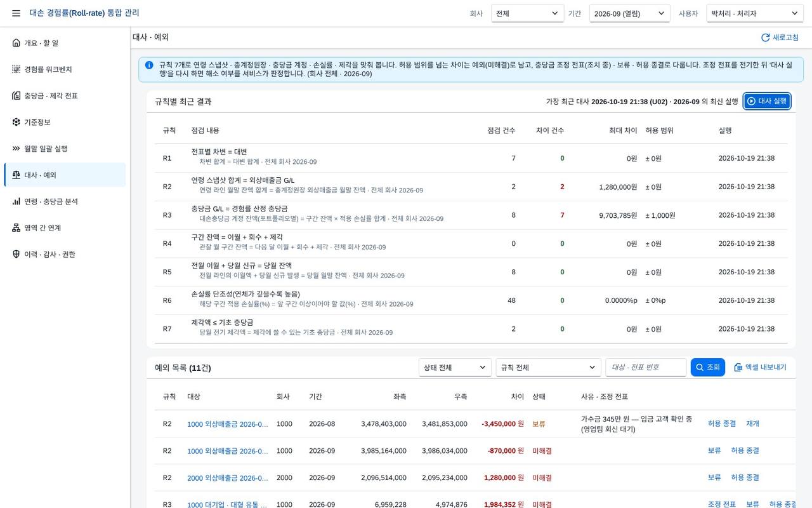Open the 회사 dropdown showing 전체

[528, 13]
